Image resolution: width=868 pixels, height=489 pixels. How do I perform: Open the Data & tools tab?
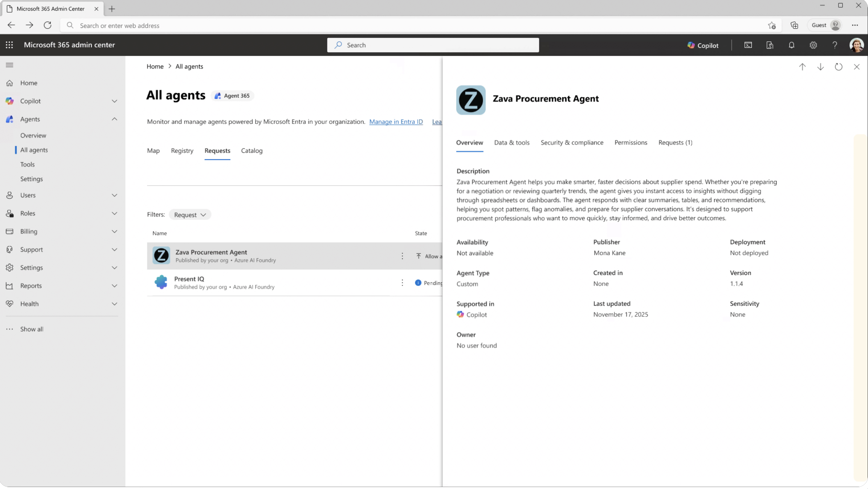[x=512, y=142]
